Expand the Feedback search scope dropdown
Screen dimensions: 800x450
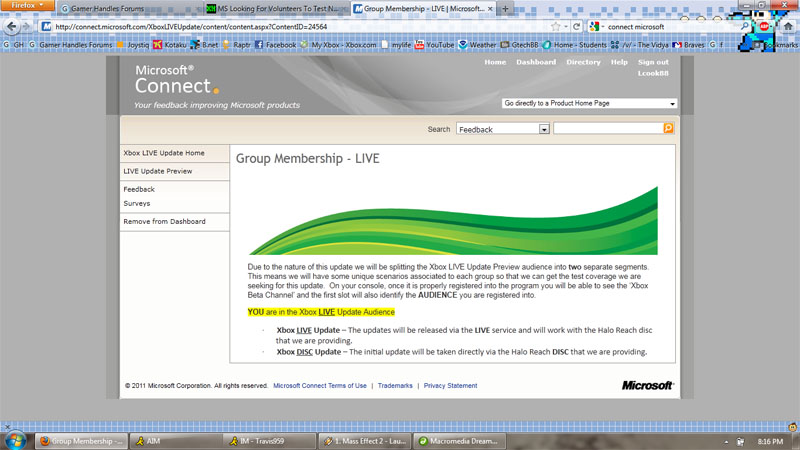click(503, 129)
